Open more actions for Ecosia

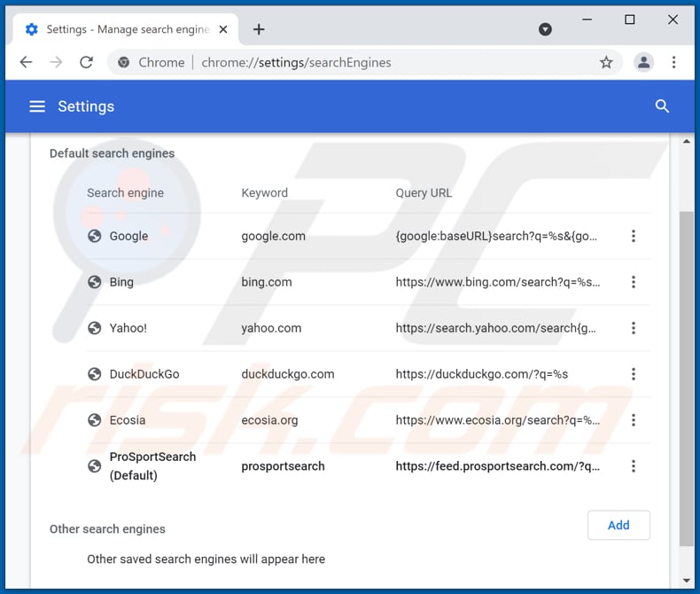click(x=633, y=420)
